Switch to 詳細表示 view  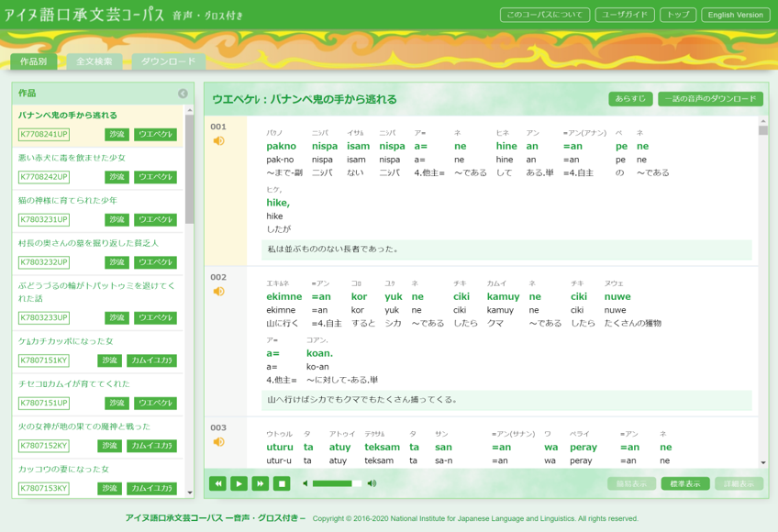click(739, 484)
